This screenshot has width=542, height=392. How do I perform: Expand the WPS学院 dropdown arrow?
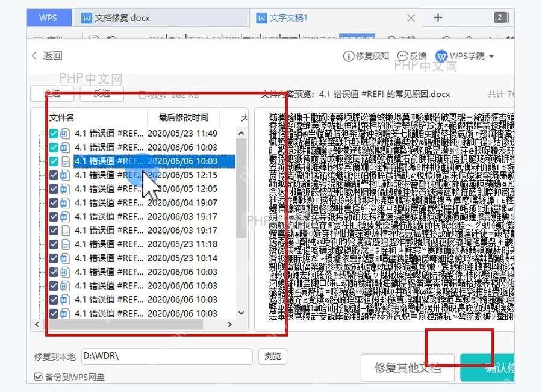point(491,56)
